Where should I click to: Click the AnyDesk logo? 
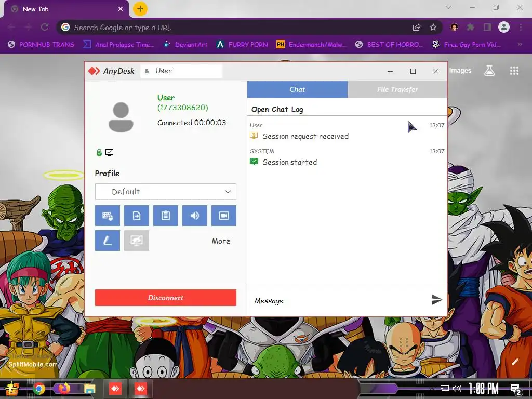pyautogui.click(x=111, y=71)
